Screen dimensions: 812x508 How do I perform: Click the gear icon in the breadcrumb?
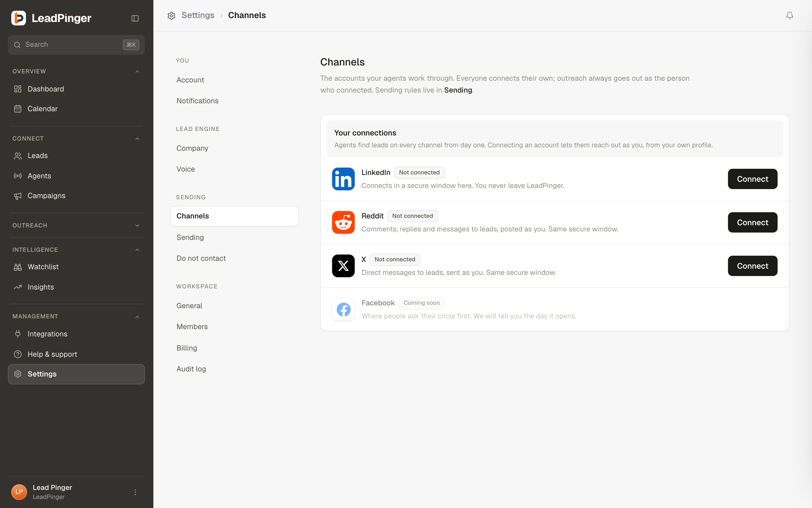pos(171,16)
